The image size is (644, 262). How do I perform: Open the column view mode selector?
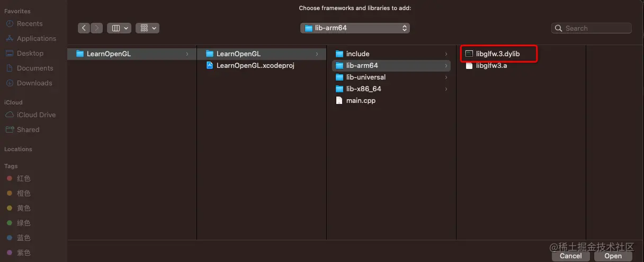(119, 28)
